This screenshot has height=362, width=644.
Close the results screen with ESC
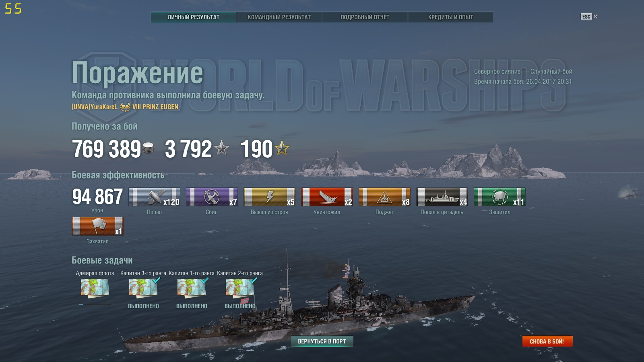coord(589,16)
